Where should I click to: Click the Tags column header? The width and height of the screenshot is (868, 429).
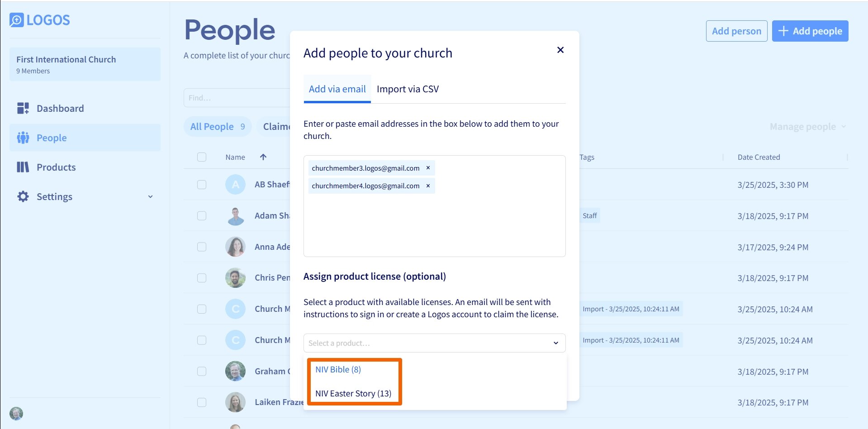coord(587,157)
